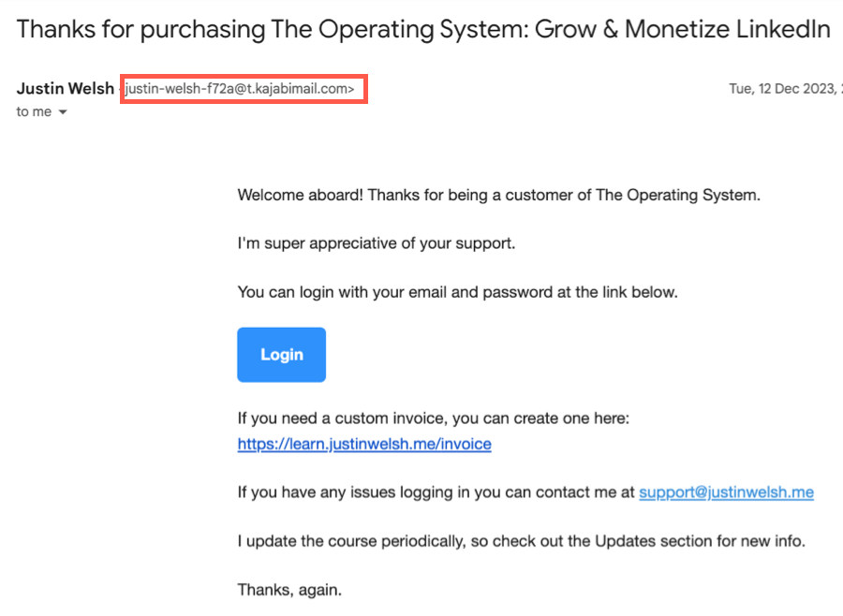This screenshot has width=843, height=616.
Task: Click the word "LinkedIn" in the subject
Action: coord(783,29)
